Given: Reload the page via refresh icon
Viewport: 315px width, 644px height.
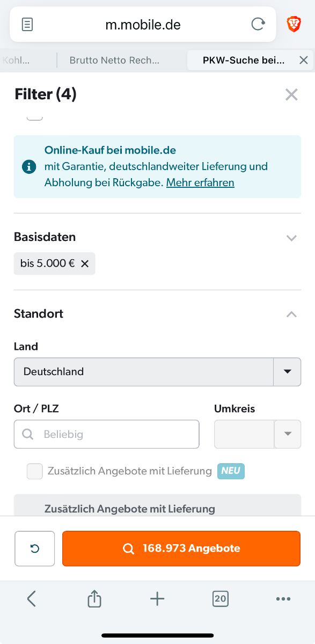Looking at the screenshot, I should click(x=258, y=24).
